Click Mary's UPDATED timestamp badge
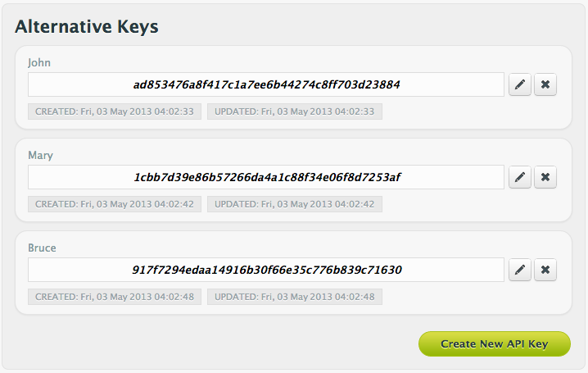Screen dimensions: 588x373 click(x=294, y=204)
